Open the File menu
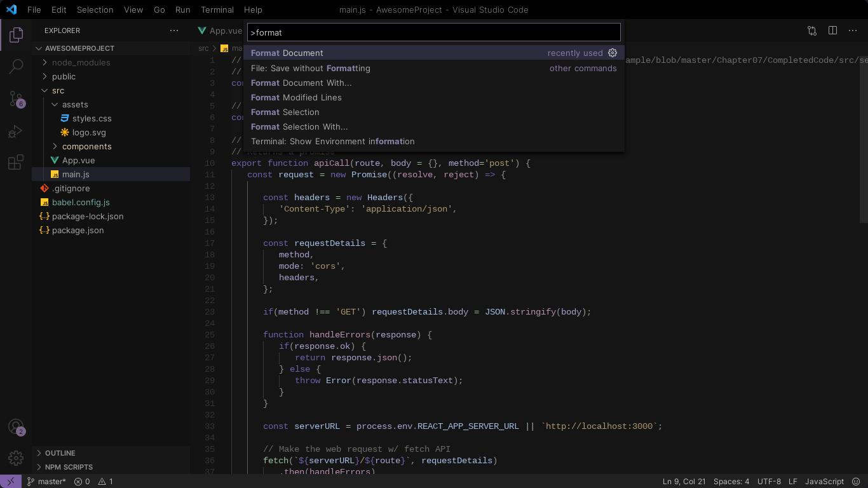868x488 pixels. (x=34, y=10)
